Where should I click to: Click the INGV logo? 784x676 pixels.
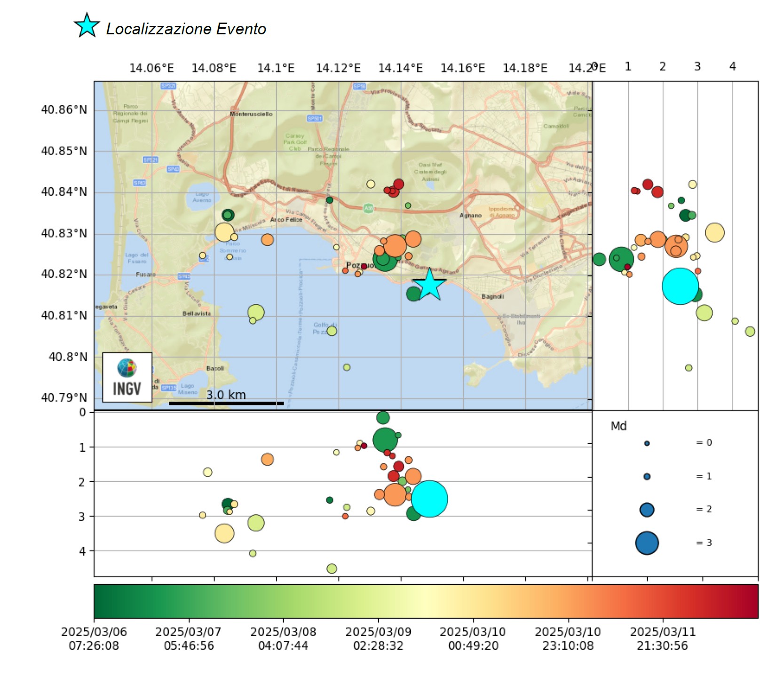[127, 377]
